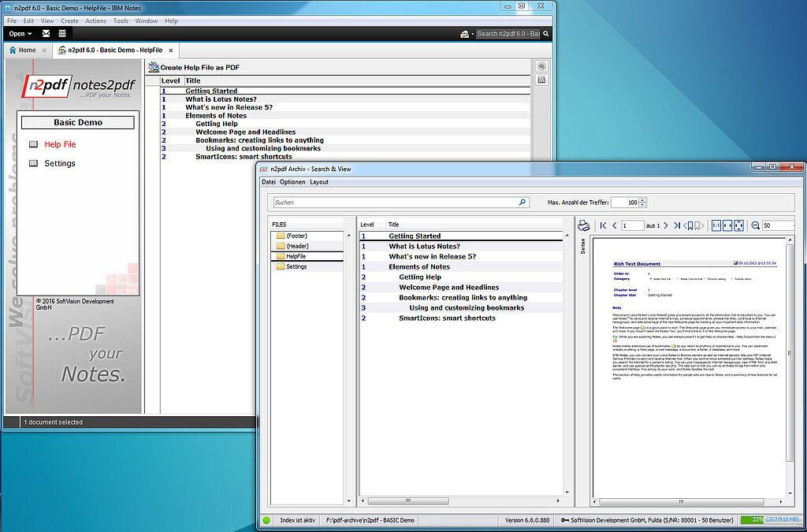807x532 pixels.
Task: Select the (Header) folder in FILES
Action: [307, 246]
